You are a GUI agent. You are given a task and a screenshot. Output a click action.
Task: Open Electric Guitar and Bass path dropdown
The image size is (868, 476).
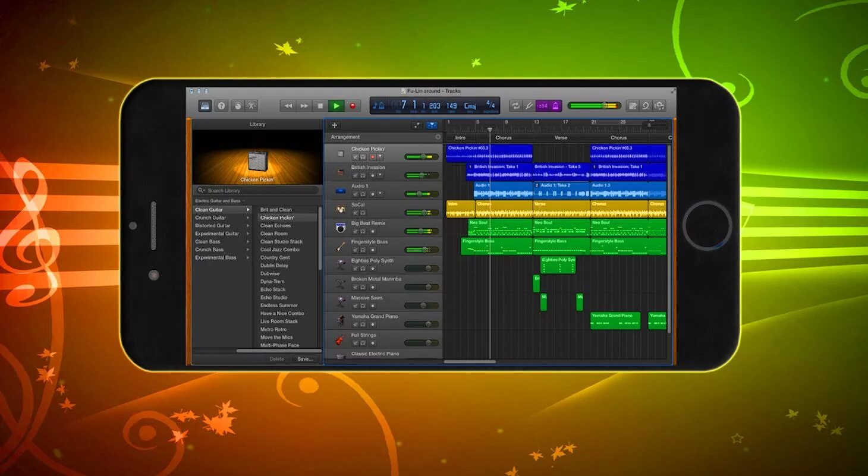tap(220, 201)
